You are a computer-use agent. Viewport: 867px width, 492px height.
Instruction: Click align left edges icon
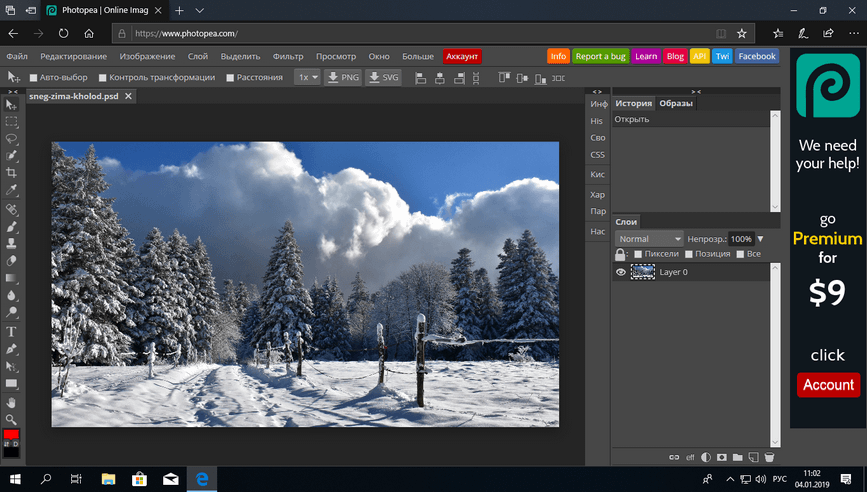(x=421, y=78)
